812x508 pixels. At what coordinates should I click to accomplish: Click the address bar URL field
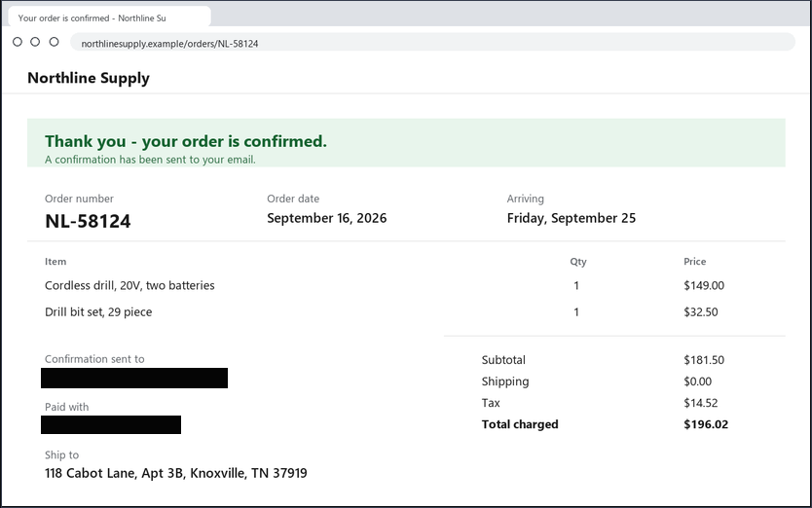click(432, 43)
